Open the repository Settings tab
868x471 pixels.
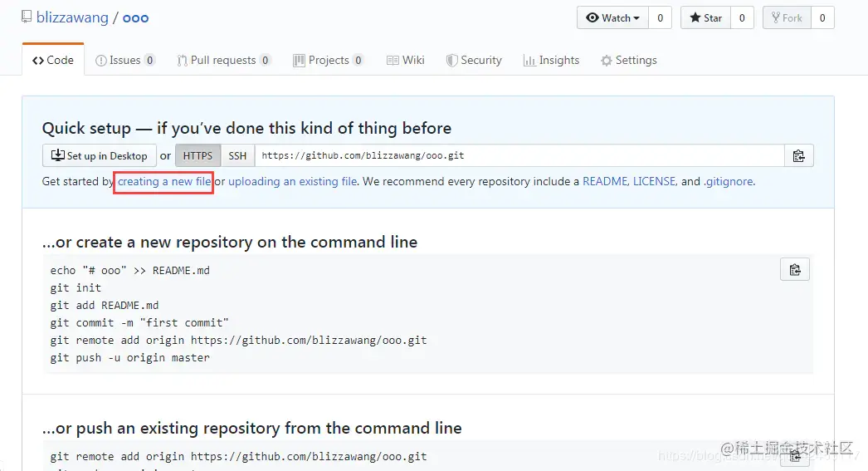[629, 60]
